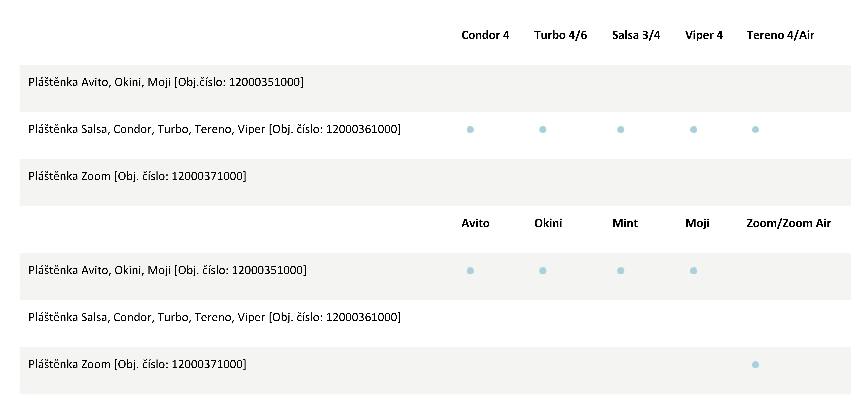
Task: Click the Avito compatibility dot
Action: [470, 271]
